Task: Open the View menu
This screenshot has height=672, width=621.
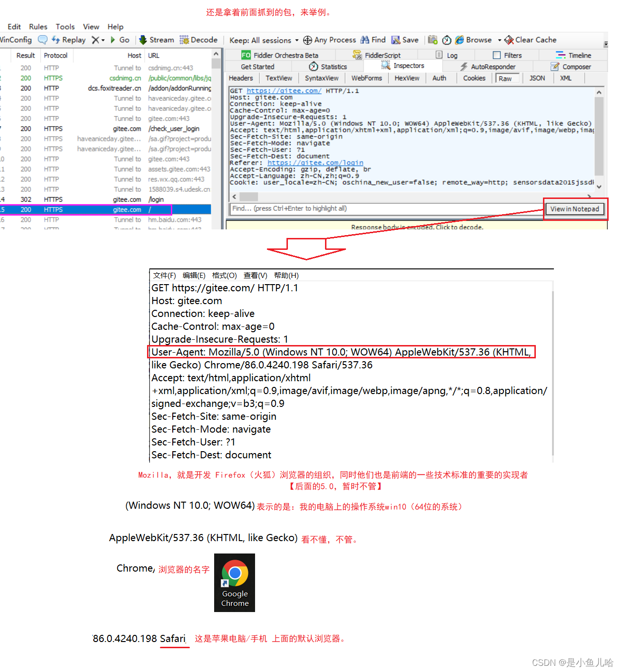Action: 91,27
